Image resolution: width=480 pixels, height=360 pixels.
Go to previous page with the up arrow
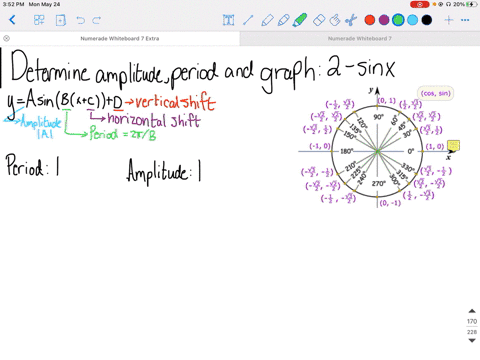[x=472, y=311]
